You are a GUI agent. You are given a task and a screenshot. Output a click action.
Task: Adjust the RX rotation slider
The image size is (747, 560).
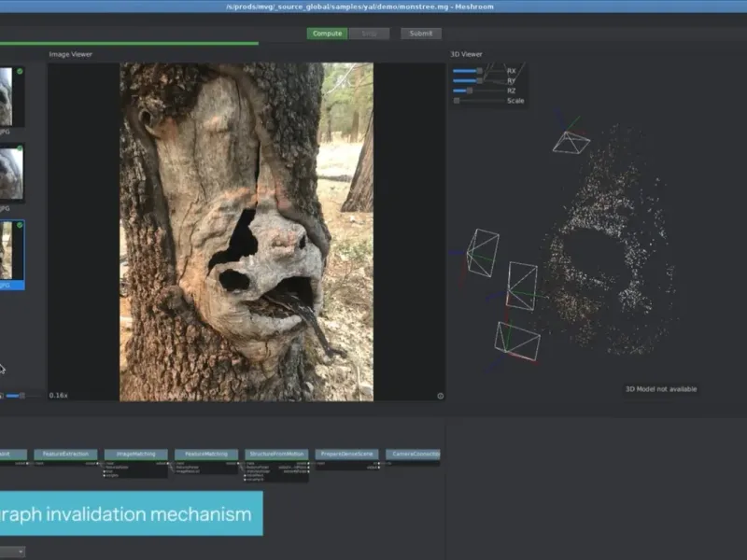click(x=478, y=71)
